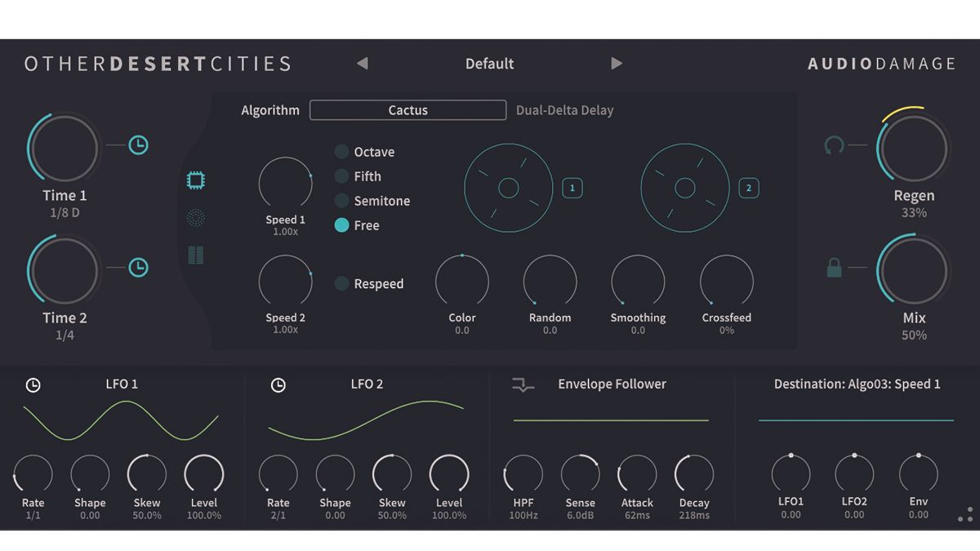Click delay head number 2 box

pyautogui.click(x=749, y=189)
